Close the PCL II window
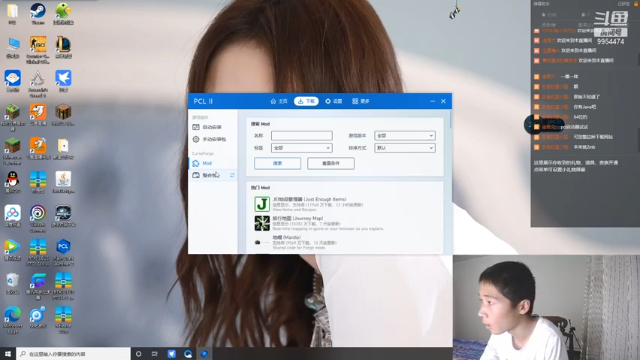 pyautogui.click(x=443, y=101)
